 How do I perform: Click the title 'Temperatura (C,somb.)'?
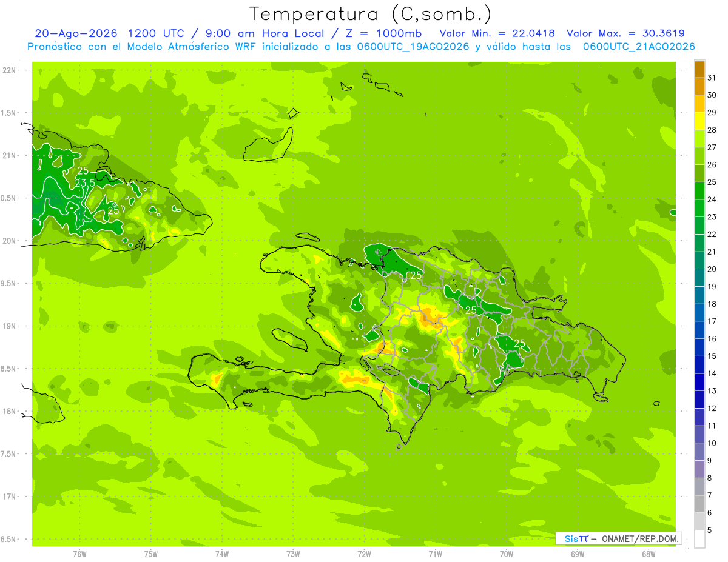[x=371, y=15]
